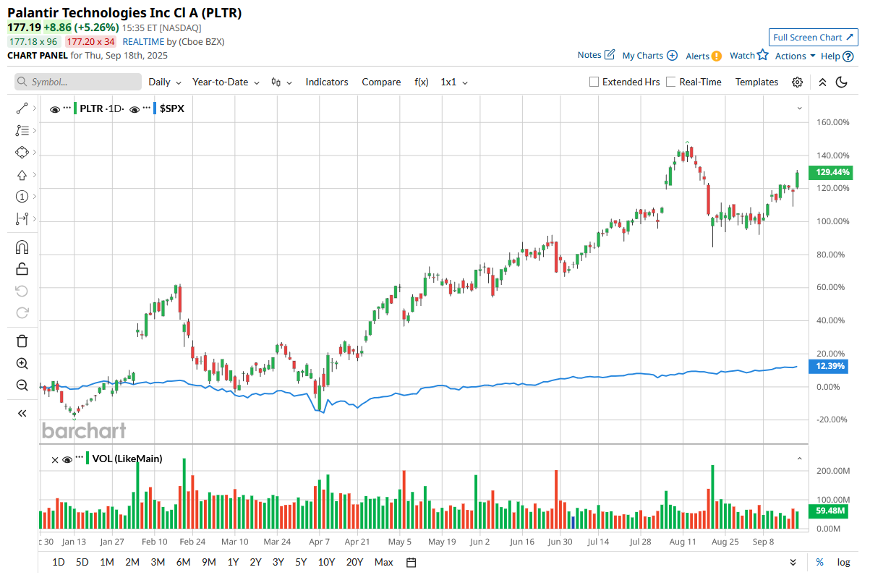
Task: Expand more options chevrons near percent toggle
Action: (x=793, y=563)
